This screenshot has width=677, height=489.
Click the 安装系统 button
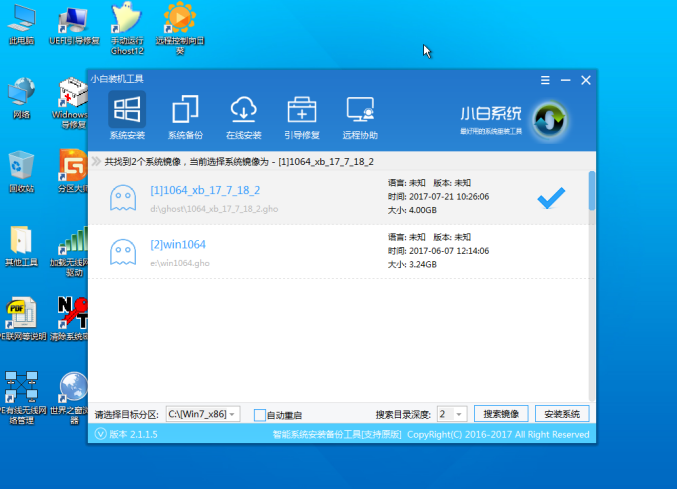coord(562,414)
